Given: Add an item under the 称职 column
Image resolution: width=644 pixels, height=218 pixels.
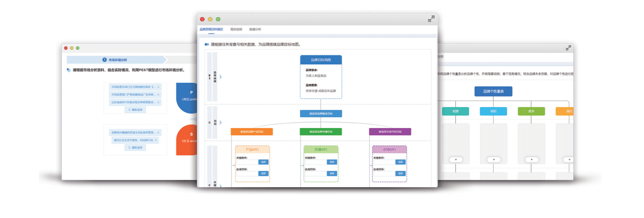Looking at the screenshot, I should (493, 160).
